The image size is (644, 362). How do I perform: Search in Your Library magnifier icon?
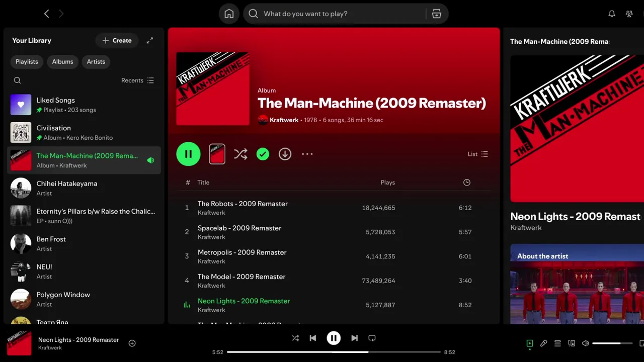click(x=17, y=80)
